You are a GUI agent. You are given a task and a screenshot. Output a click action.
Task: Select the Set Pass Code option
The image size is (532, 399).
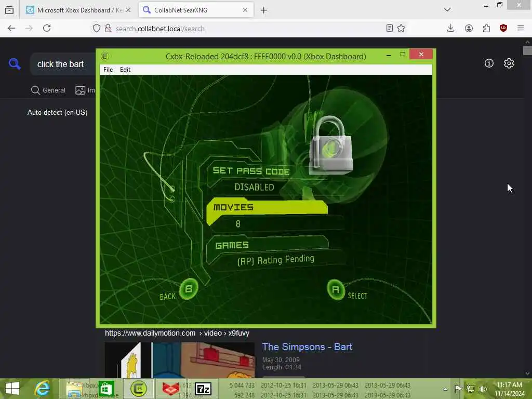pyautogui.click(x=251, y=171)
